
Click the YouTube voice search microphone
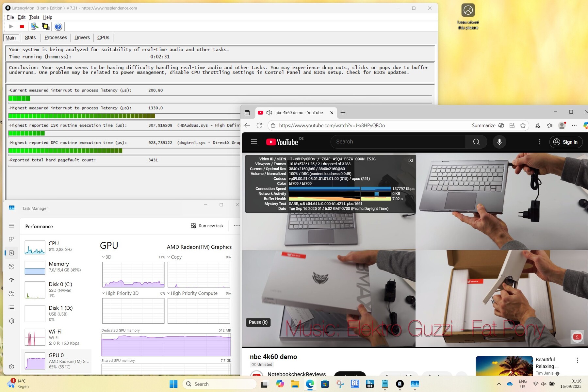[x=499, y=142]
